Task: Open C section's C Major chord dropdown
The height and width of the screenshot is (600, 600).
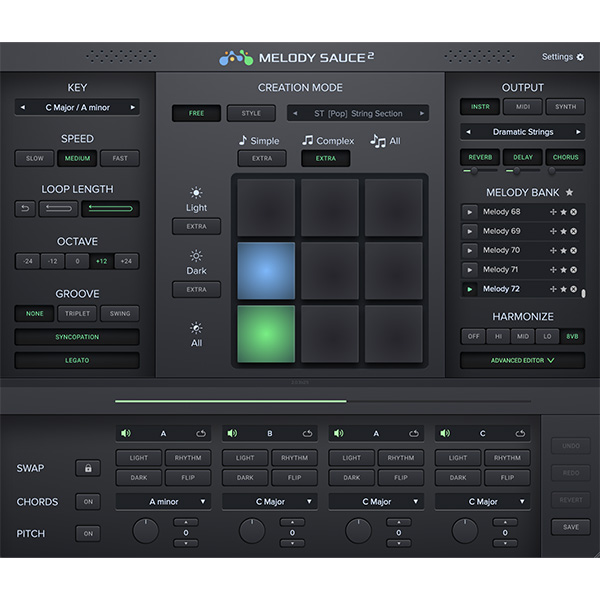Action: (x=483, y=502)
